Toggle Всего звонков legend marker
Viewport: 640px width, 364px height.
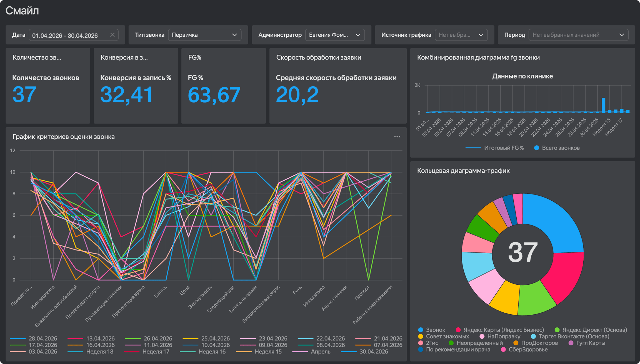pos(557,148)
